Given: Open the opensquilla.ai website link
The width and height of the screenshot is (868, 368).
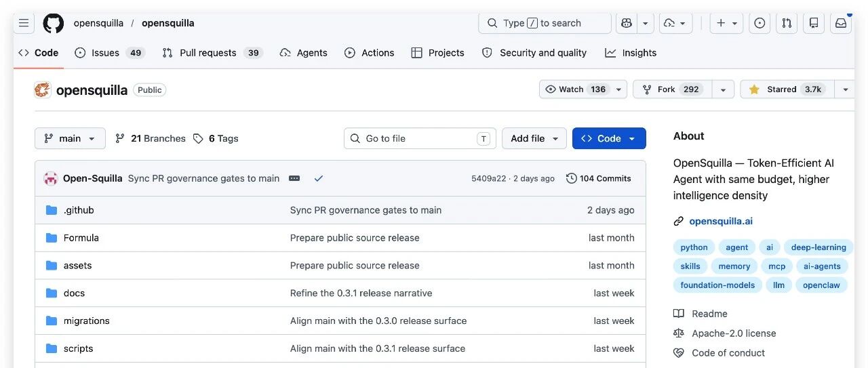Looking at the screenshot, I should [x=721, y=221].
